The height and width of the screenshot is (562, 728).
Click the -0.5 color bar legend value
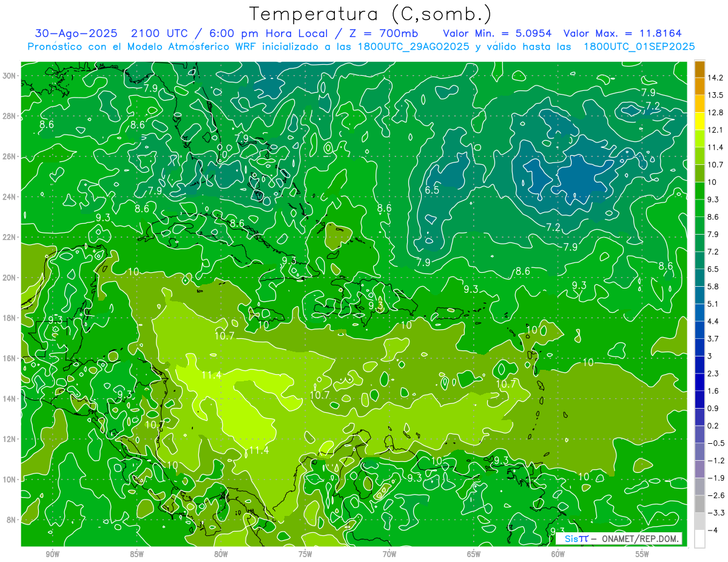pyautogui.click(x=715, y=443)
